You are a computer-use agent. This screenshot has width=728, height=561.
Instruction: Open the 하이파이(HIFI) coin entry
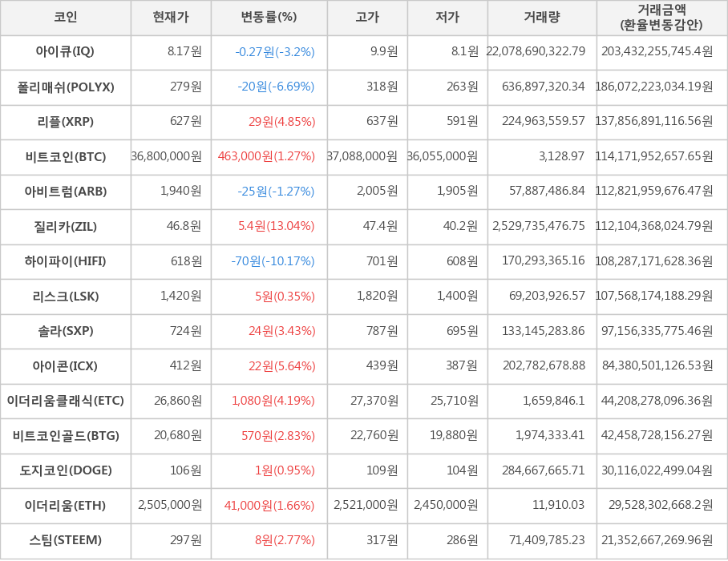click(x=65, y=261)
